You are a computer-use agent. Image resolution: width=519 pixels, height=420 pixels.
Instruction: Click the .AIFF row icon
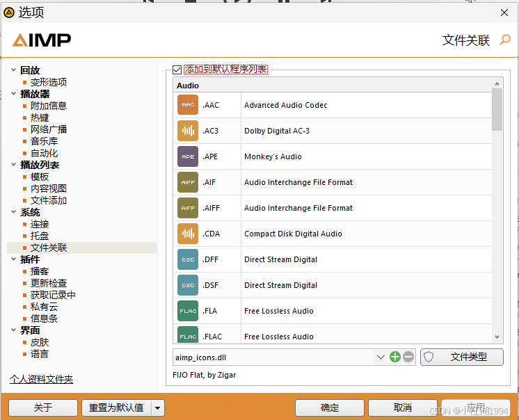(x=188, y=208)
